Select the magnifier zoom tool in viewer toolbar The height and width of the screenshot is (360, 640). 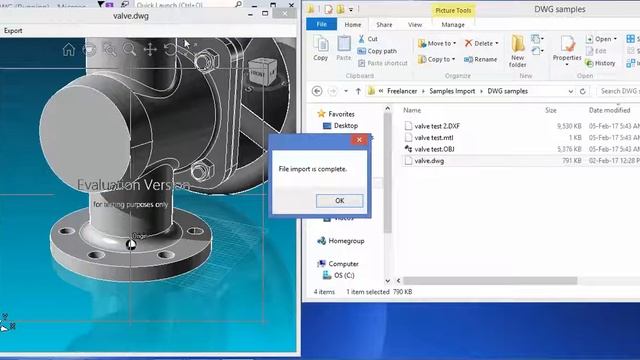(129, 50)
